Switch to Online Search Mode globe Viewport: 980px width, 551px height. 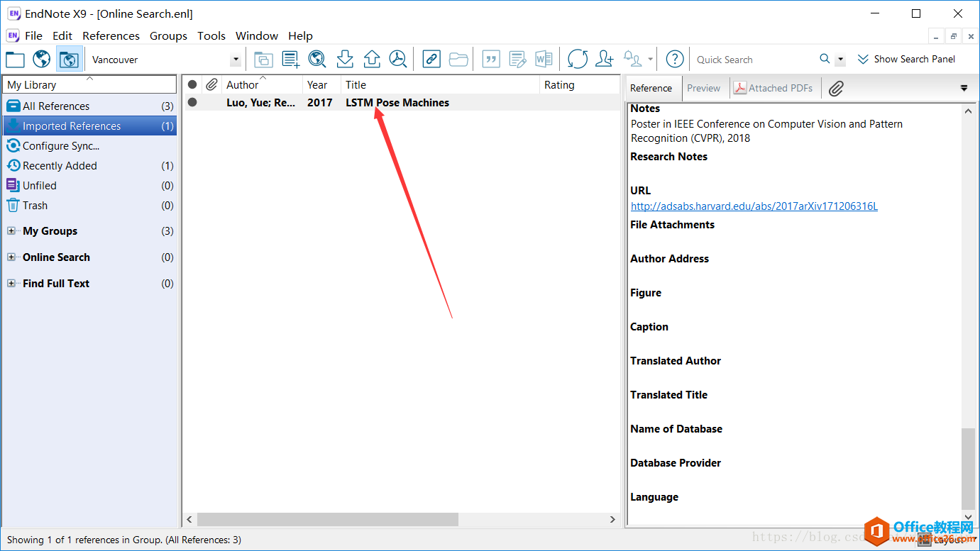click(42, 60)
